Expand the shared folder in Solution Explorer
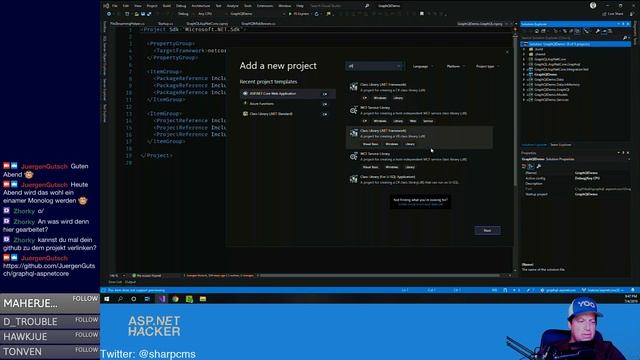This screenshot has width=640, height=360. [x=524, y=54]
